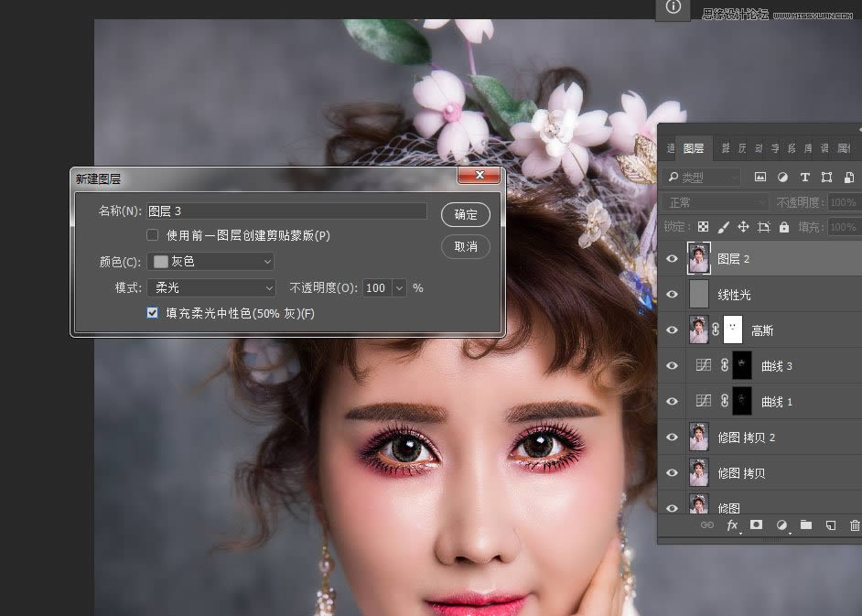This screenshot has width=862, height=616.
Task: Click the mask link chain on 高斯 layer
Action: pyautogui.click(x=716, y=329)
